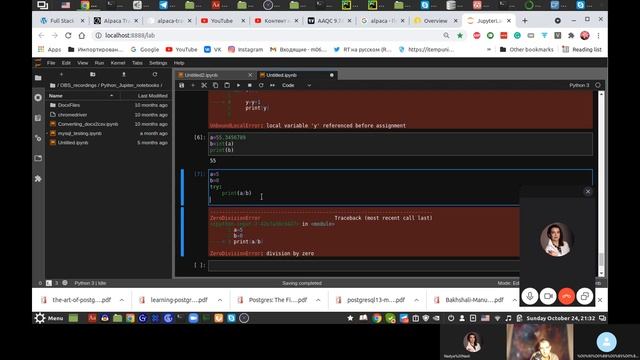The image size is (640, 360).
Task: Switch to the Untitled.ipynb notebook tab
Action: click(x=281, y=75)
